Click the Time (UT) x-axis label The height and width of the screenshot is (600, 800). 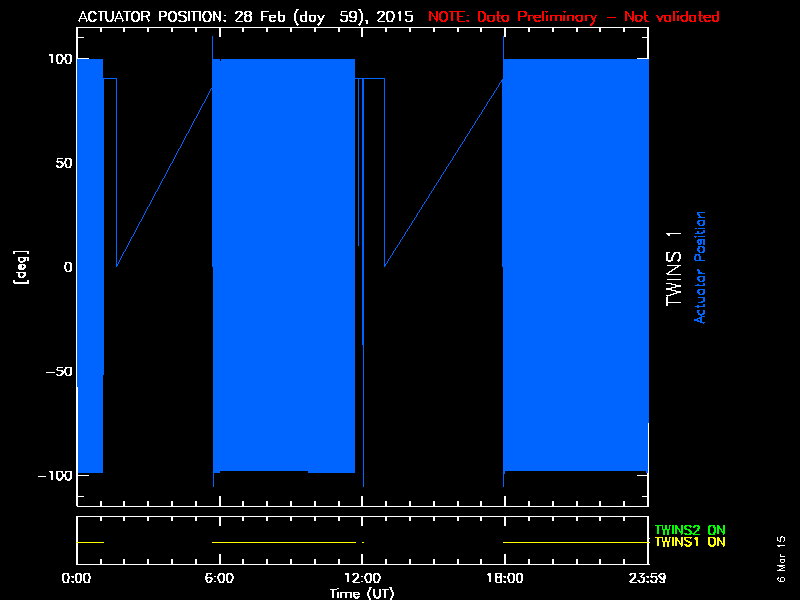coord(362,593)
